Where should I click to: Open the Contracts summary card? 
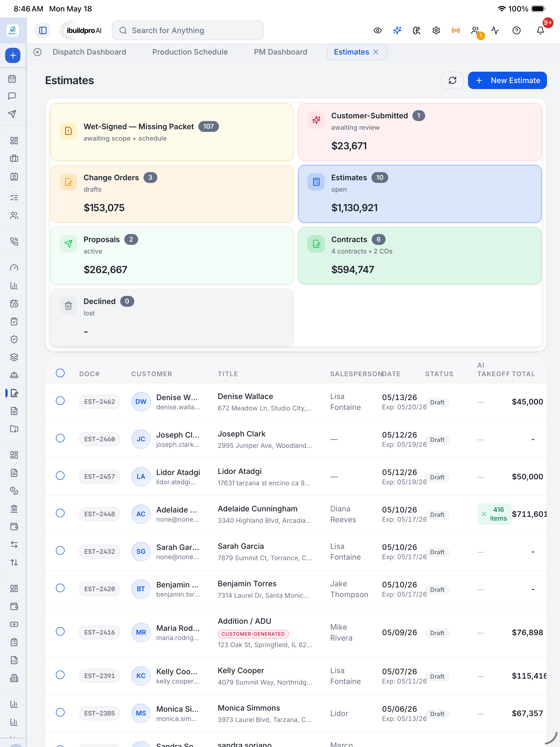coord(419,256)
